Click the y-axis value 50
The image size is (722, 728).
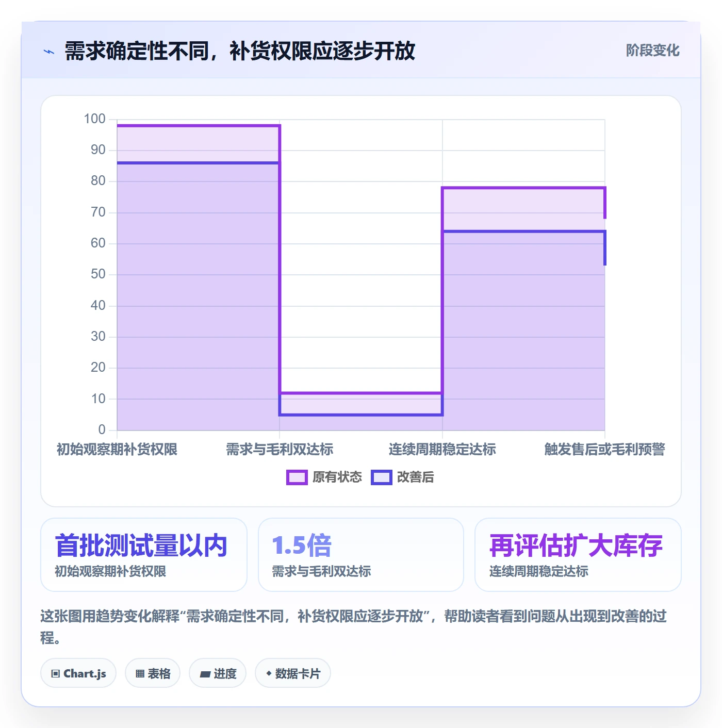point(98,274)
